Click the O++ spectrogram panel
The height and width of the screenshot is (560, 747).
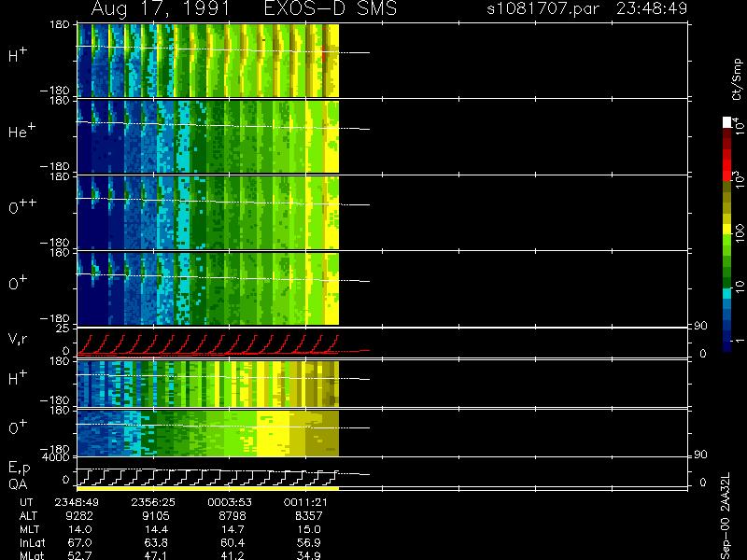click(207, 213)
